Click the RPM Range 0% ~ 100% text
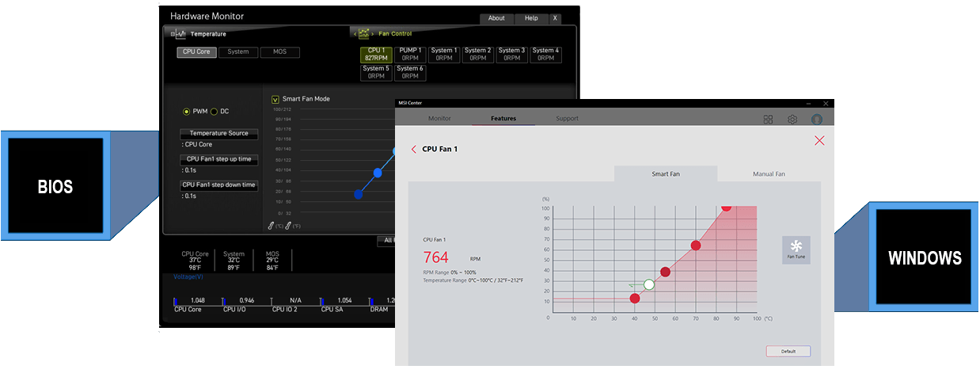 click(450, 272)
